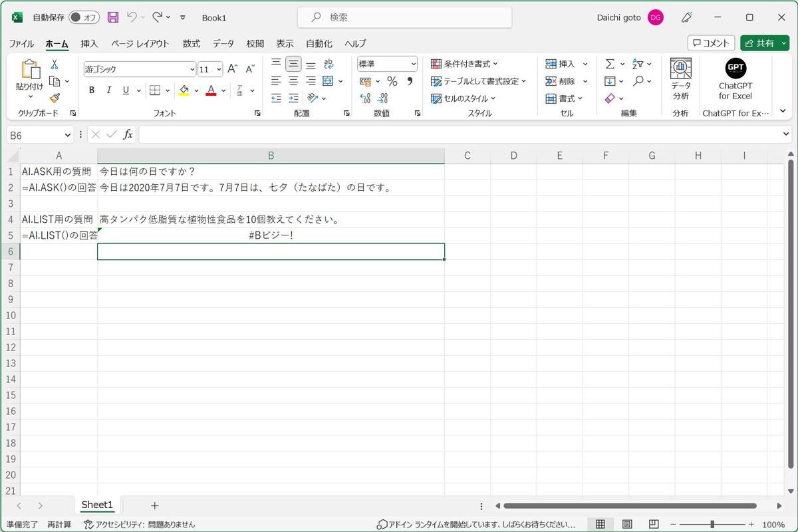Click the search box 検索
The height and width of the screenshot is (532, 798).
point(404,17)
